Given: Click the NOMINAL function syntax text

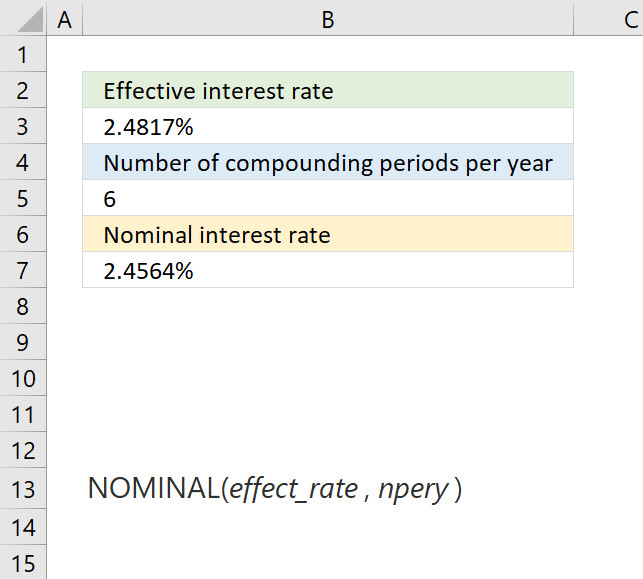Looking at the screenshot, I should click(275, 489).
